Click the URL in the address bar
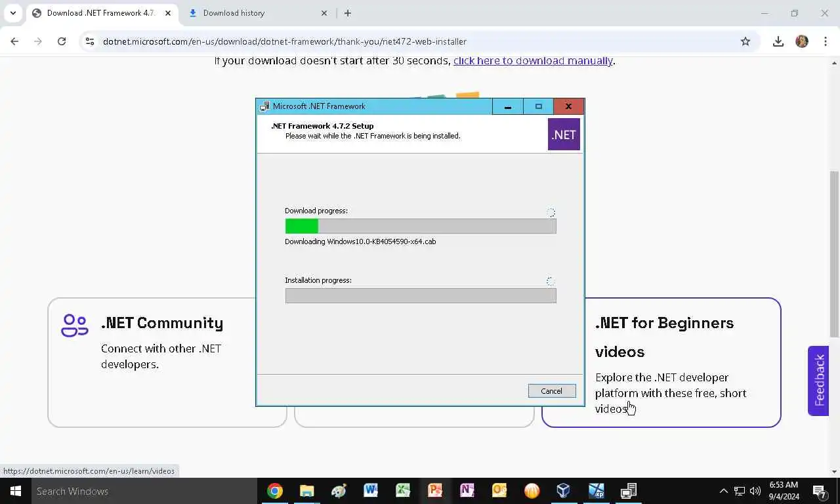The width and height of the screenshot is (840, 504). tap(285, 41)
